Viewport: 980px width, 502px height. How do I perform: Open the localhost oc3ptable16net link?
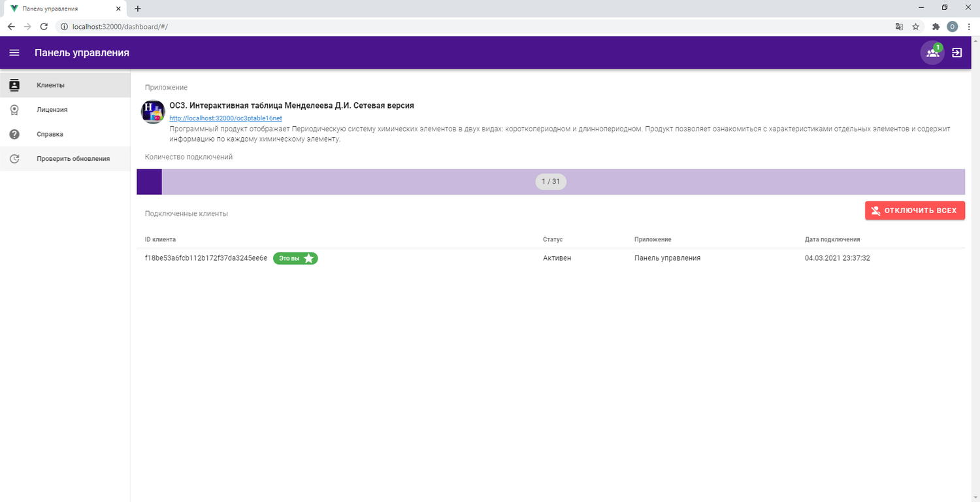point(225,118)
